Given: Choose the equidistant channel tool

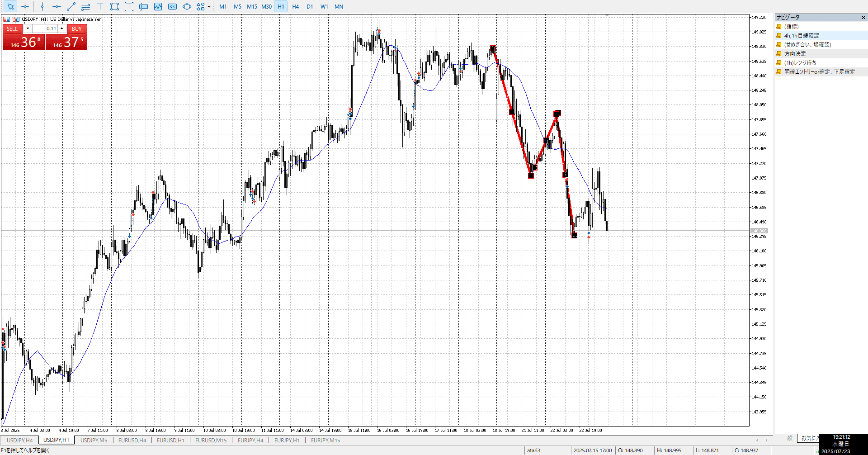Looking at the screenshot, I should tap(85, 7).
